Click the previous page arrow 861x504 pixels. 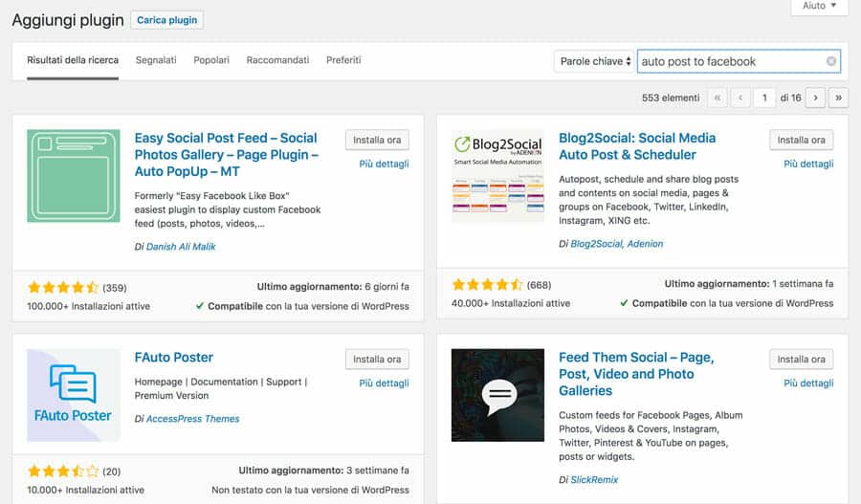(740, 98)
